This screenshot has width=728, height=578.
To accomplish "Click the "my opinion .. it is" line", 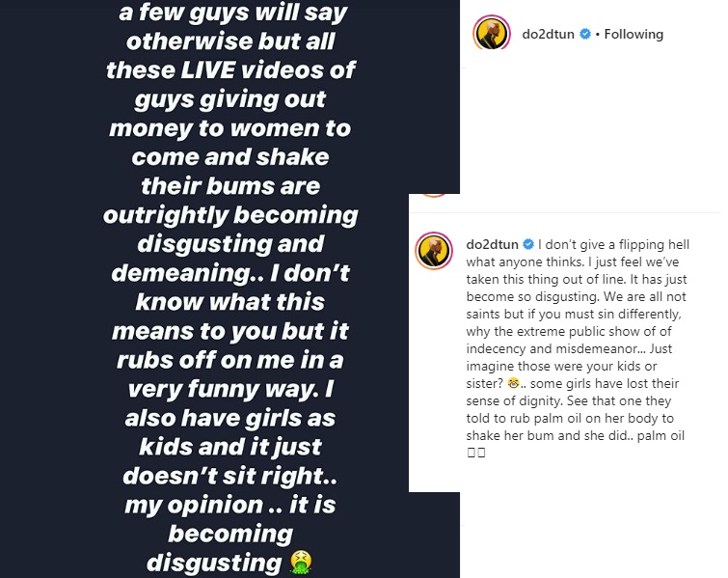I will 229,505.
